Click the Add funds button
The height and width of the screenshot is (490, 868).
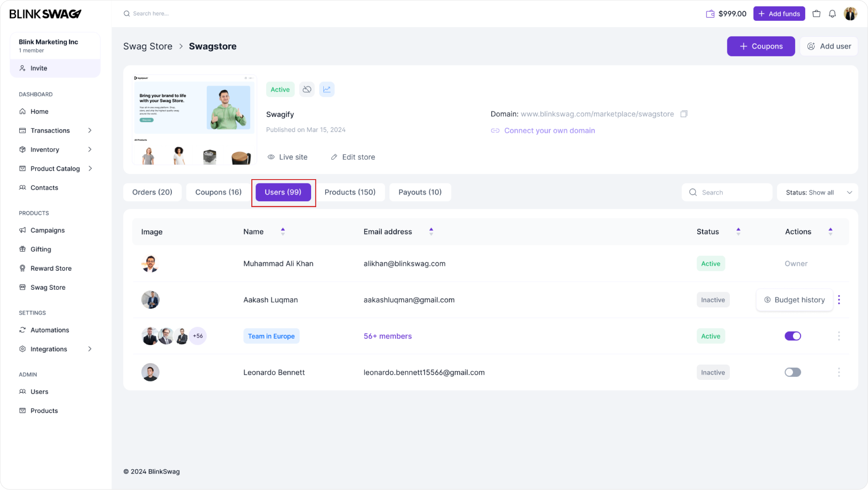point(779,14)
